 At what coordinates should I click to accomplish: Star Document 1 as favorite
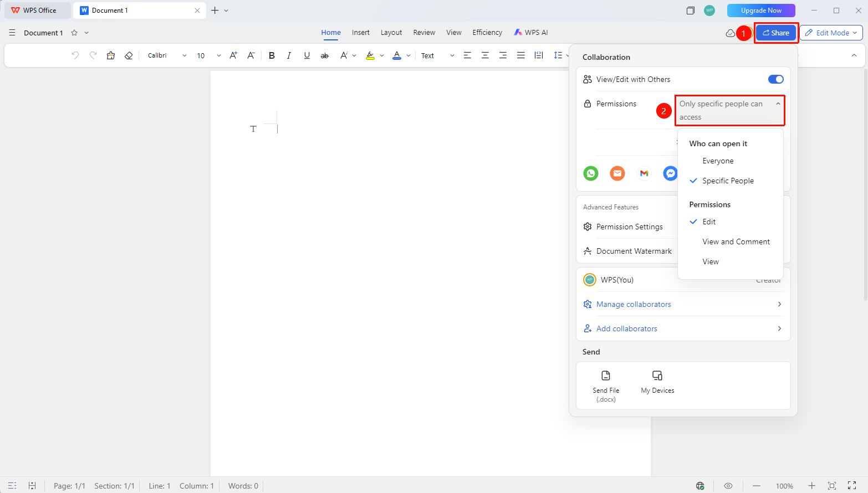(x=74, y=33)
